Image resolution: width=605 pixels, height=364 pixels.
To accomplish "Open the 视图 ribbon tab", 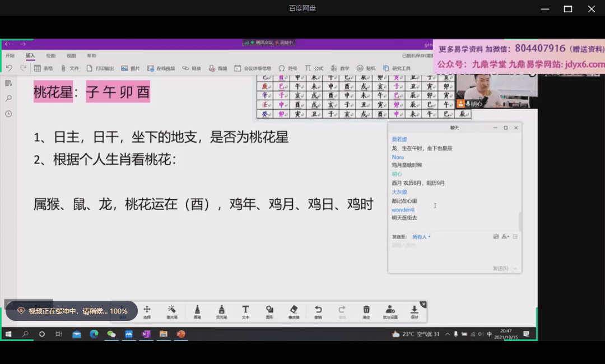I will point(71,56).
